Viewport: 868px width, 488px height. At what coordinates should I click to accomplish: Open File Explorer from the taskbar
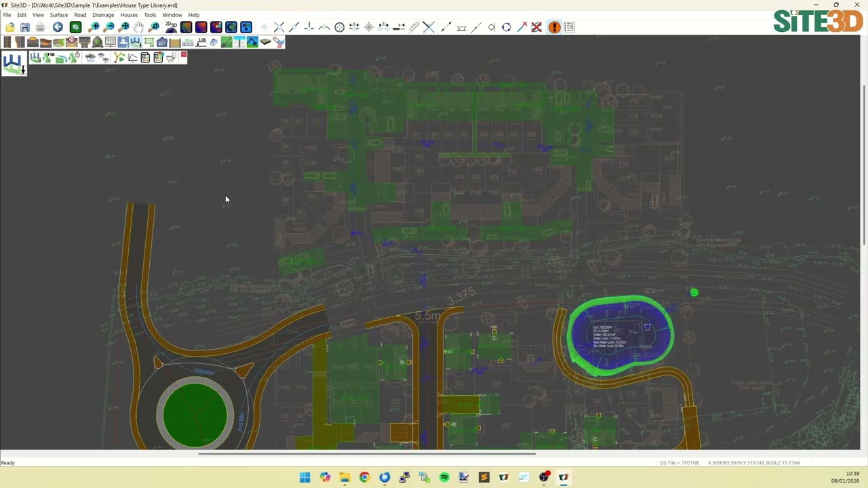[x=344, y=477]
